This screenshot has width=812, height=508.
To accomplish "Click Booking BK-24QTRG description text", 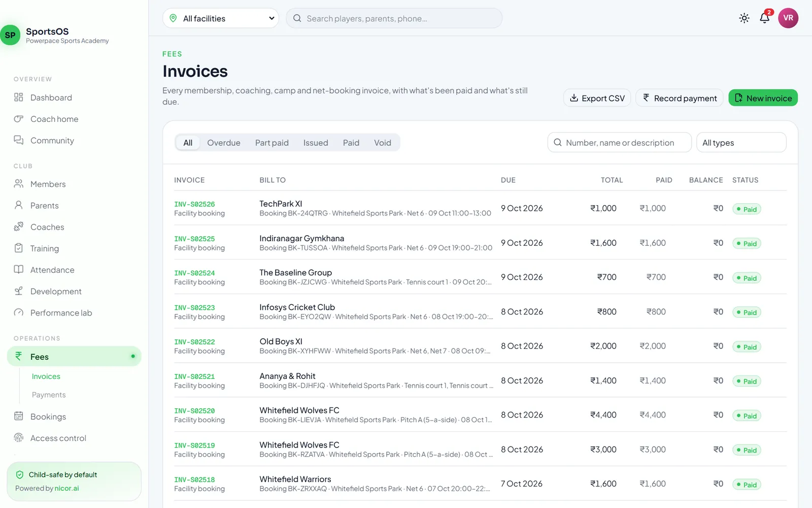I will point(375,213).
